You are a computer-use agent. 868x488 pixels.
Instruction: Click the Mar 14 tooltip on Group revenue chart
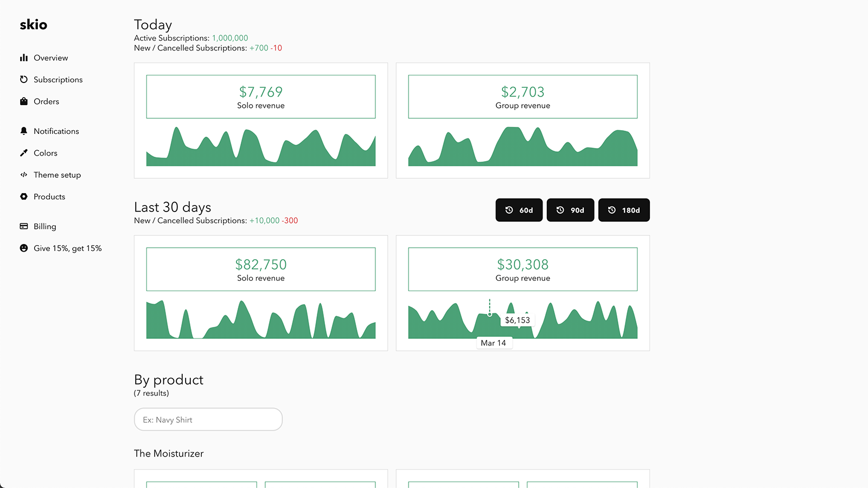[494, 343]
